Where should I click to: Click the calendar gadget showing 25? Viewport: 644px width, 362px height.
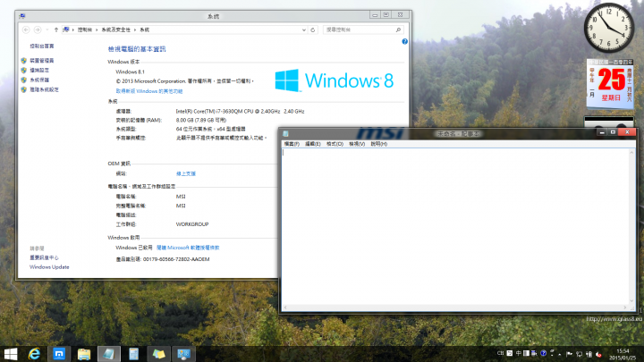(x=610, y=84)
